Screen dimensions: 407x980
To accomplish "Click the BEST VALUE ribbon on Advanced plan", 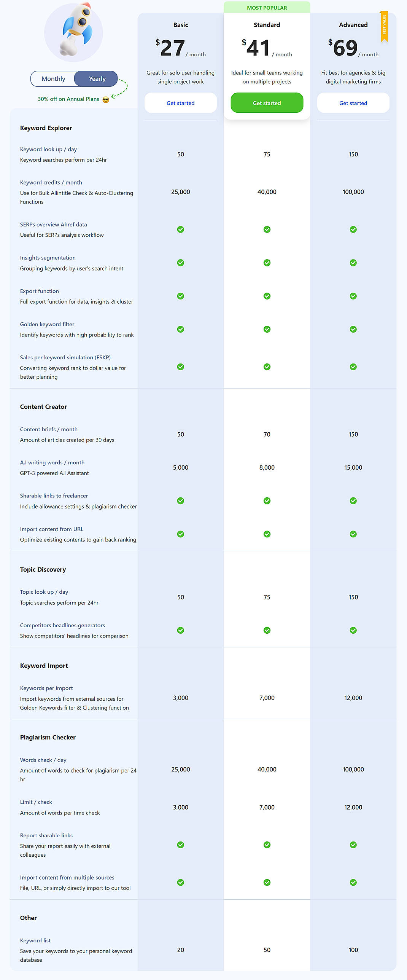I will (x=385, y=27).
